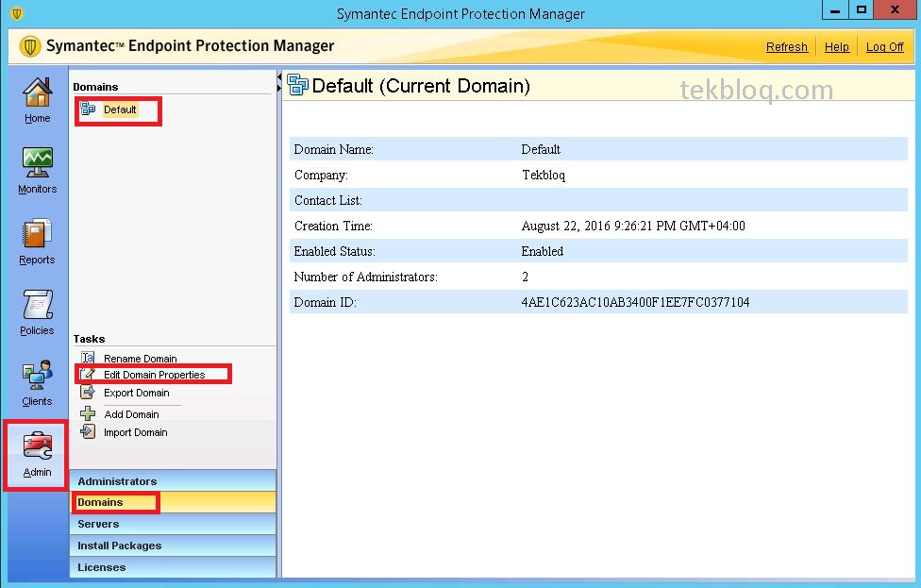The height and width of the screenshot is (588, 921).
Task: Minimize the Symantec Endpoint Protection Manager window
Action: 834,10
